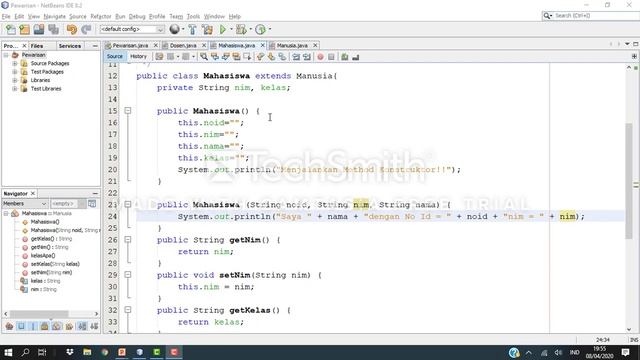The height and width of the screenshot is (360, 640).
Task: Click the Navigator horizontal scrollbar
Action: pyautogui.click(x=39, y=314)
